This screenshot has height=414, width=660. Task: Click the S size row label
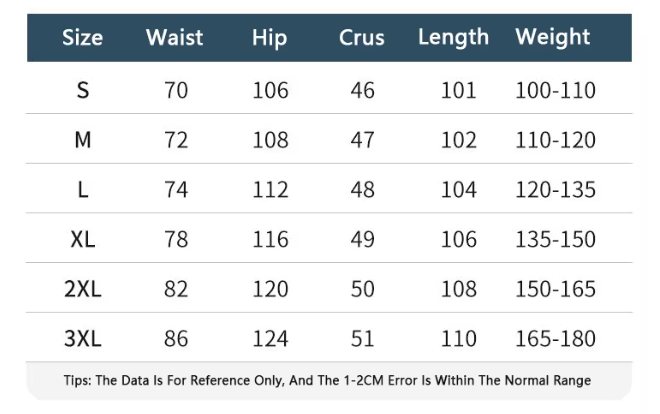tap(83, 91)
